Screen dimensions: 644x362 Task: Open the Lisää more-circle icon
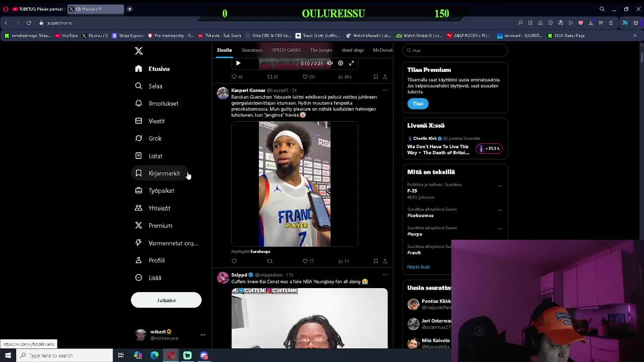pyautogui.click(x=138, y=278)
